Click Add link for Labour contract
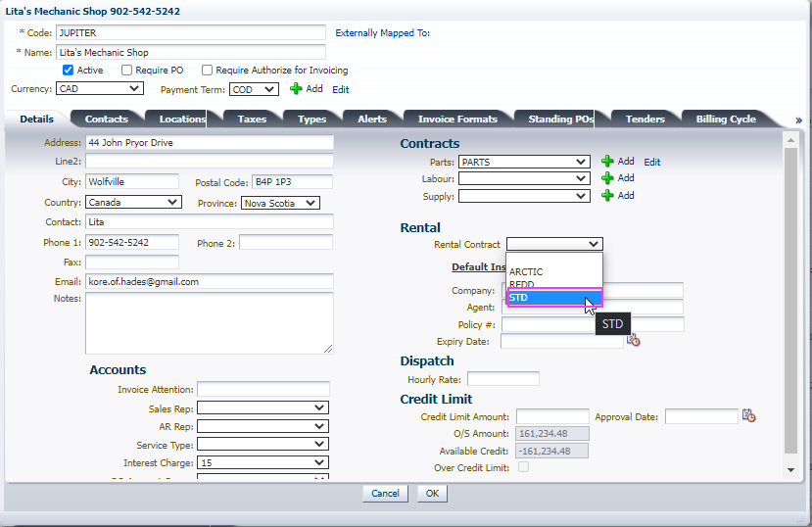Screen dimensions: 812x527 click(x=626, y=178)
